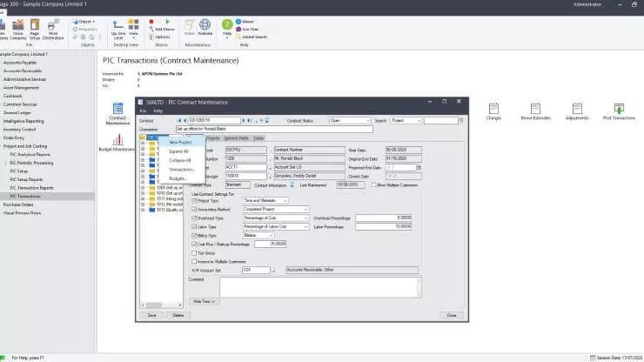Click the red Record macro icon
644x362 pixels.
point(151,22)
